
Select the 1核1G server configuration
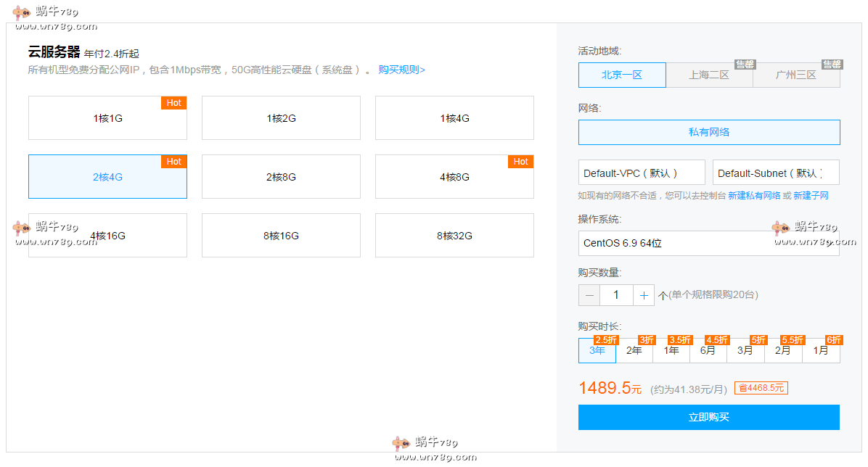point(107,118)
